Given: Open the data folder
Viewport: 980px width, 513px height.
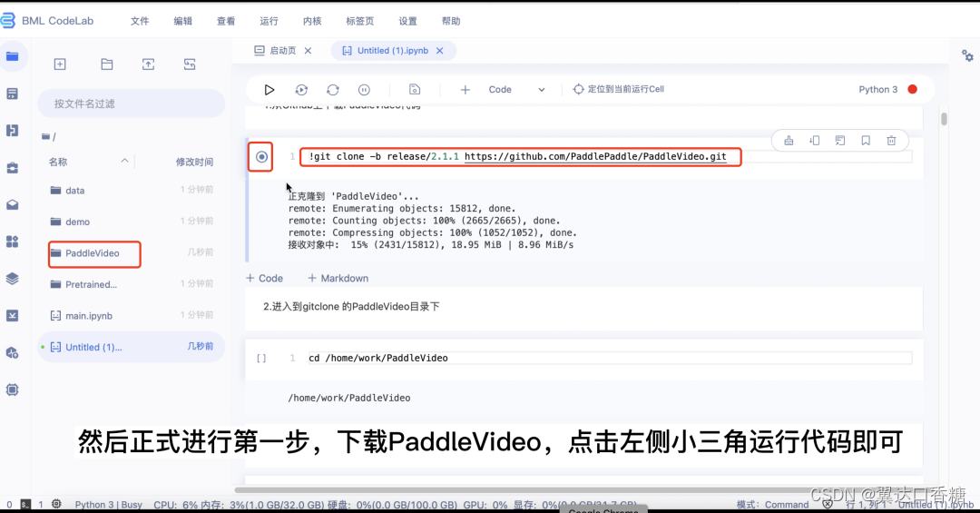Looking at the screenshot, I should coord(131,190).
